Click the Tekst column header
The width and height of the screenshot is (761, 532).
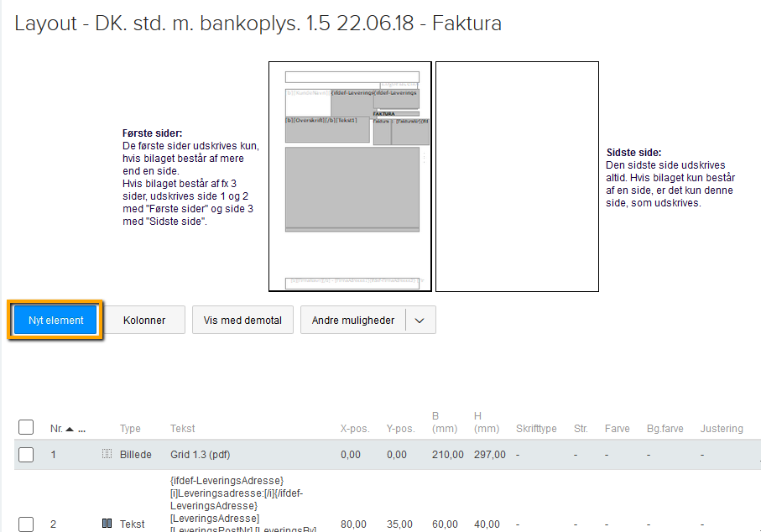[x=182, y=428]
